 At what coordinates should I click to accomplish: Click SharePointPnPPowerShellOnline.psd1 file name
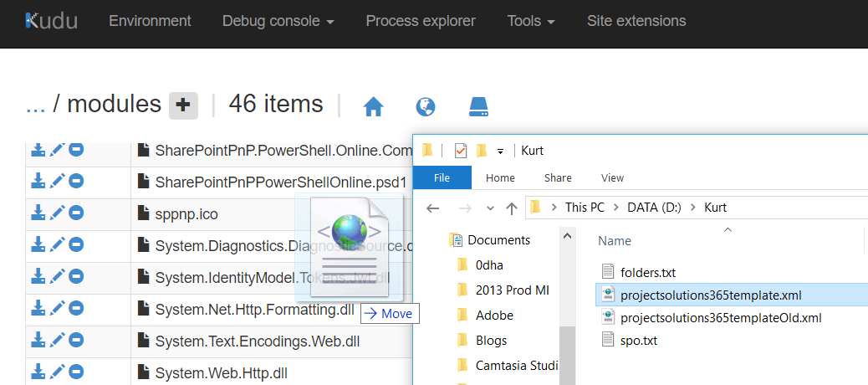coord(281,182)
